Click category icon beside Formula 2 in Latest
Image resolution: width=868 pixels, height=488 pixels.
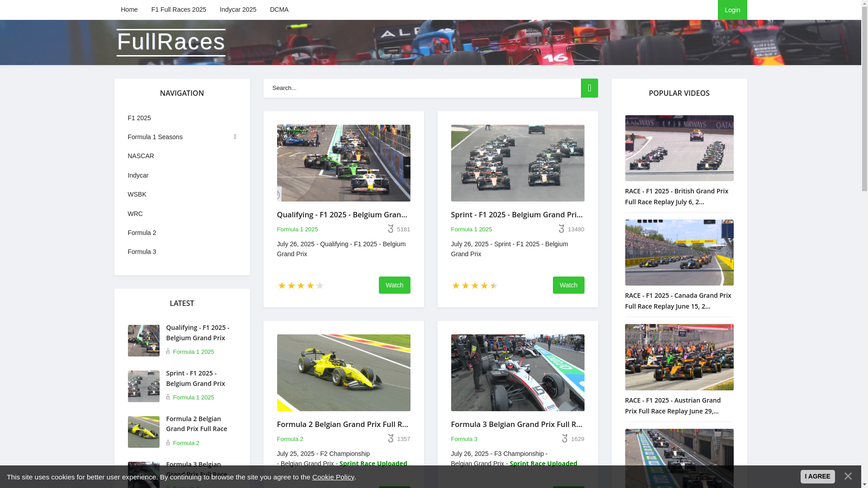click(168, 443)
